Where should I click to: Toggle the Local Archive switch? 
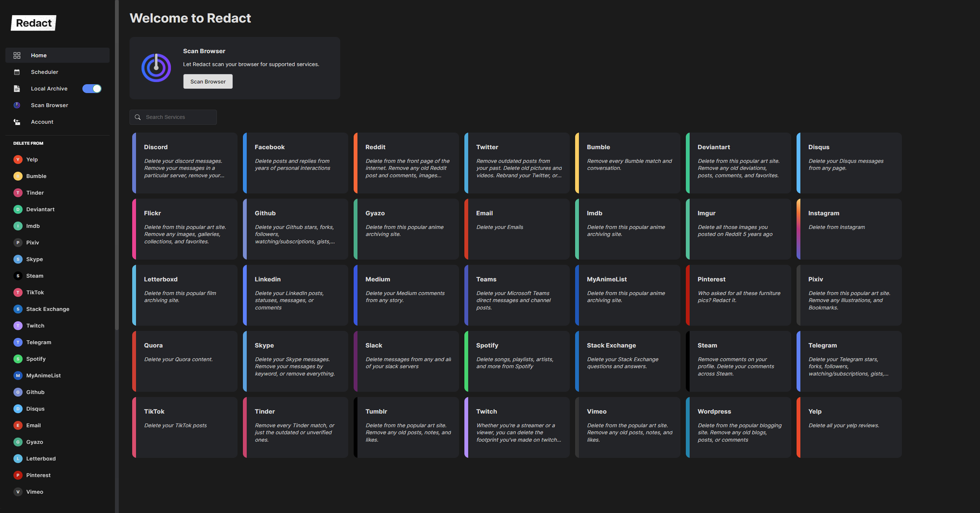[92, 89]
